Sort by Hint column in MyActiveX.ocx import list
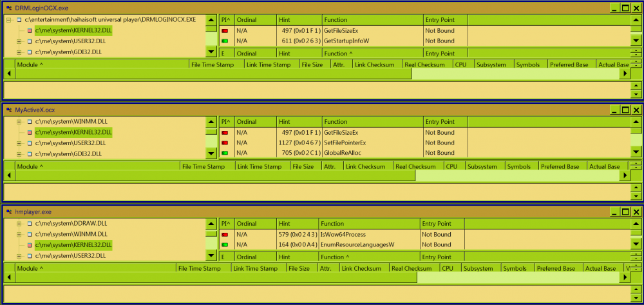 (299, 122)
